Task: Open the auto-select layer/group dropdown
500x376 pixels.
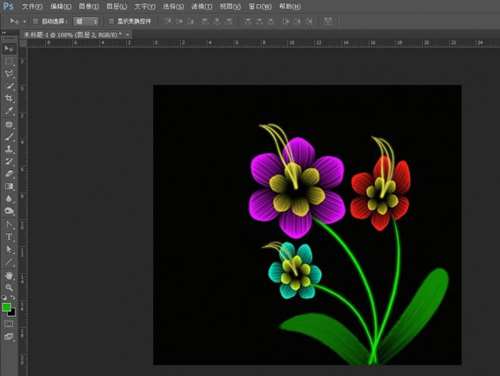Action: click(x=86, y=21)
